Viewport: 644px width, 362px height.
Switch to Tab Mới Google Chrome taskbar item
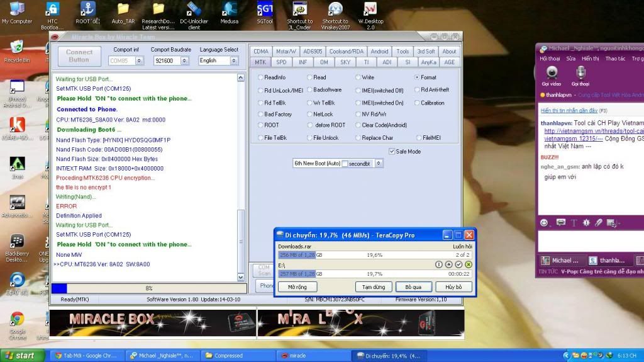[87, 356]
